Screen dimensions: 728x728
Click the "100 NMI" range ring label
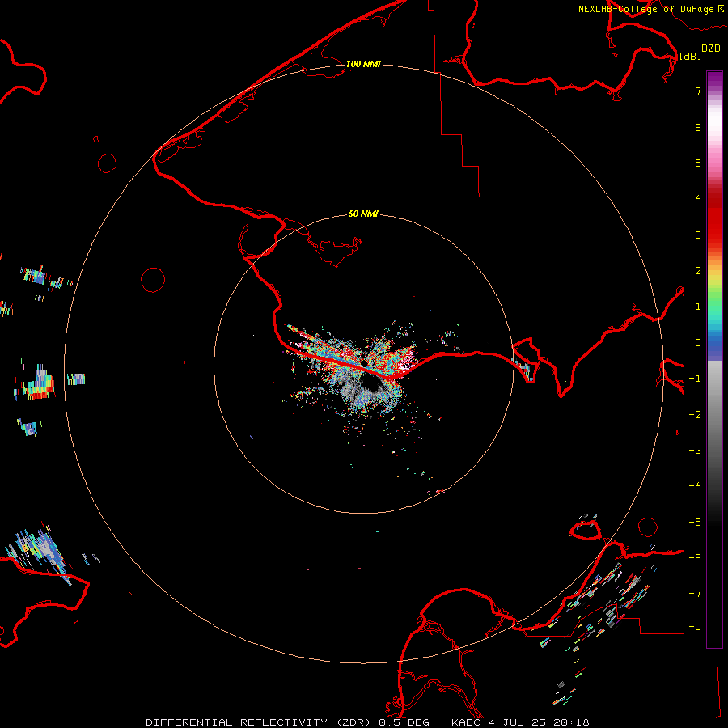pyautogui.click(x=363, y=64)
